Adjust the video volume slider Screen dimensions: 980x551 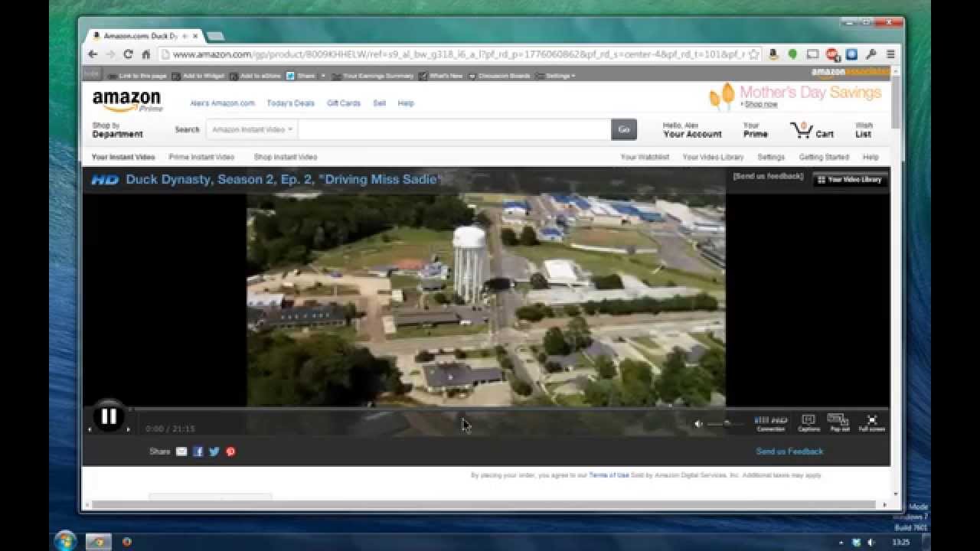point(725,423)
